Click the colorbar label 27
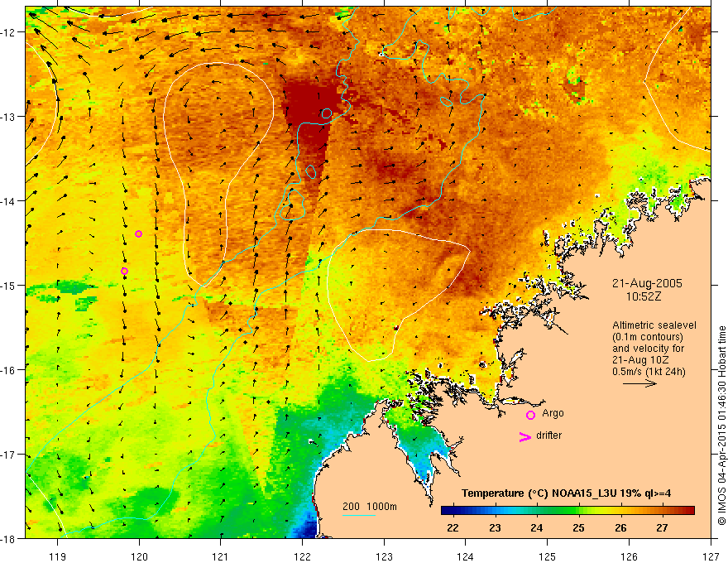 point(663,528)
